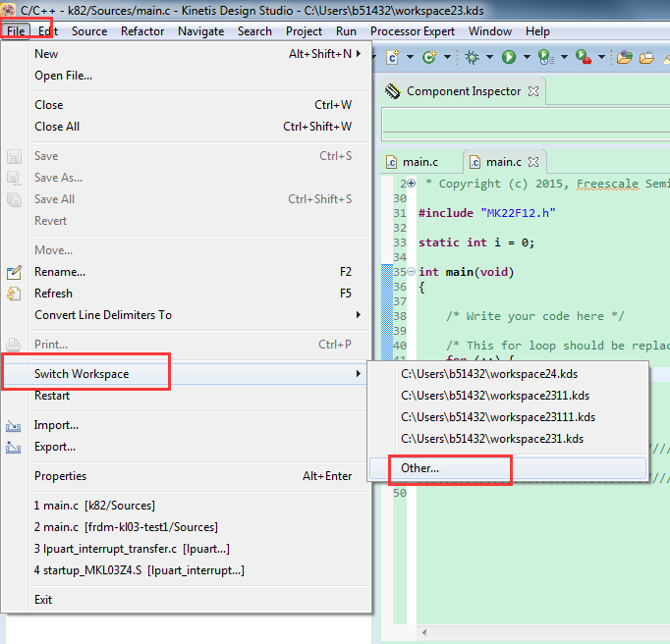
Task: Open the Processor Expert menu
Action: [413, 31]
